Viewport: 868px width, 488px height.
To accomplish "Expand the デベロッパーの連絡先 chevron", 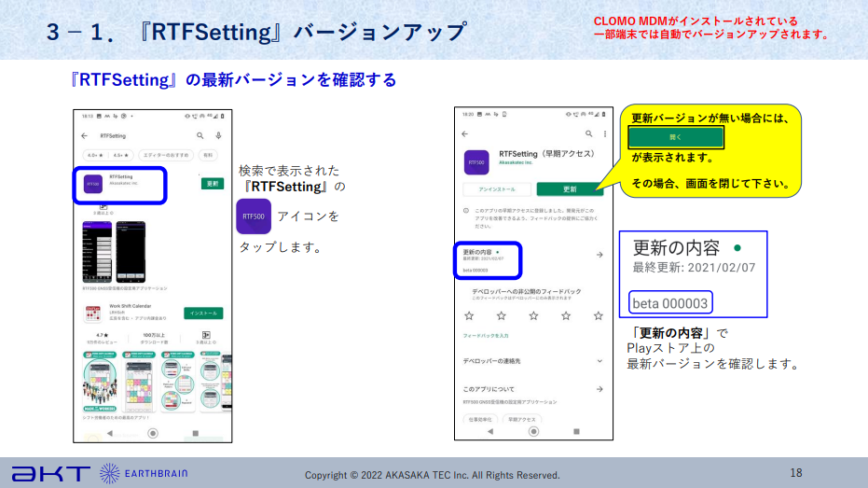I will click(x=599, y=361).
